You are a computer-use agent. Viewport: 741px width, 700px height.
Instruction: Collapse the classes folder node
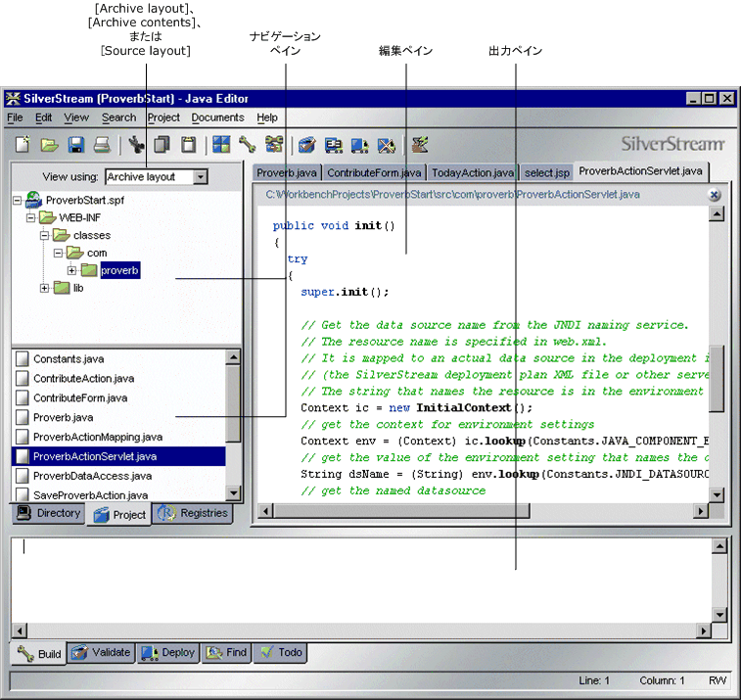(44, 235)
